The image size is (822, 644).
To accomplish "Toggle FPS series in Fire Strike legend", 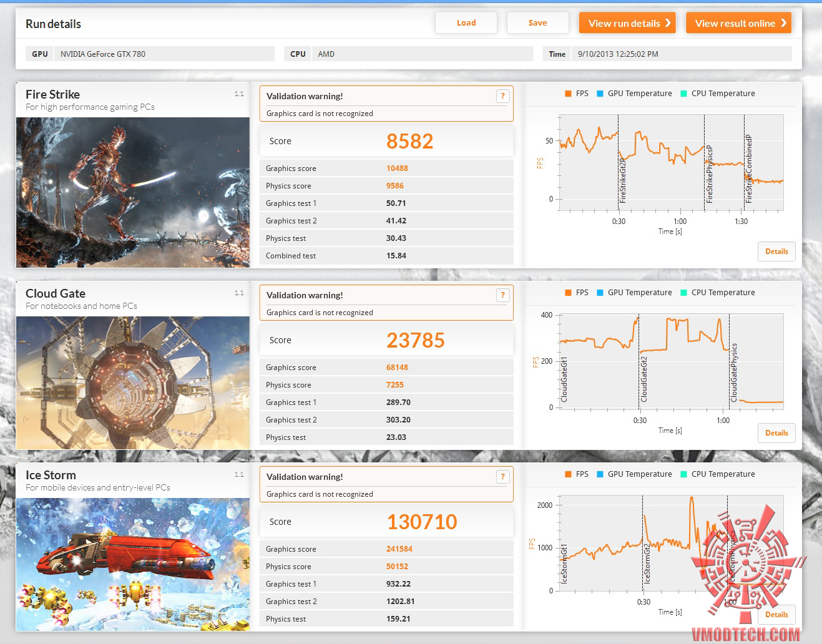I will (577, 94).
